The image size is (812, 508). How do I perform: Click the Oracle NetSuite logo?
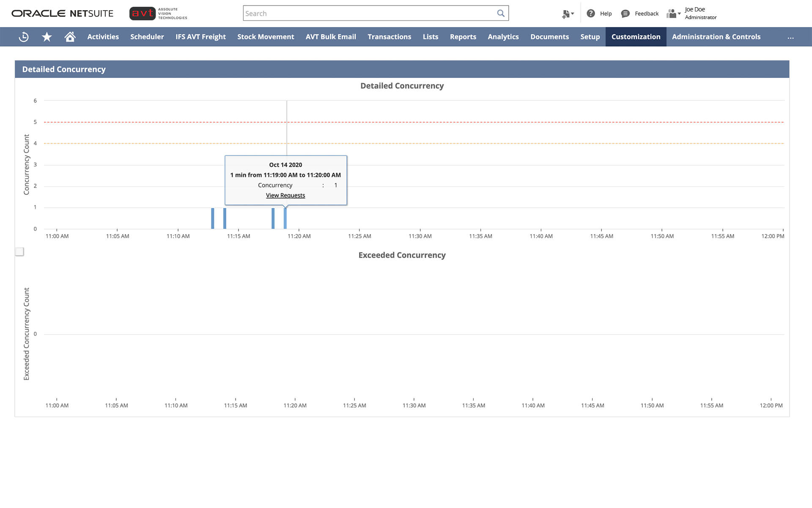point(62,14)
